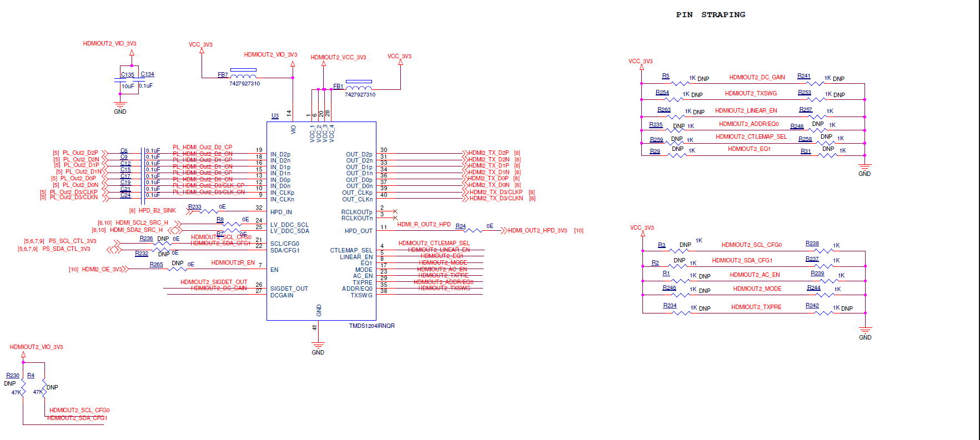980x440 pixels.
Task: Select strapping resistor designator R263
Action: (x=664, y=109)
